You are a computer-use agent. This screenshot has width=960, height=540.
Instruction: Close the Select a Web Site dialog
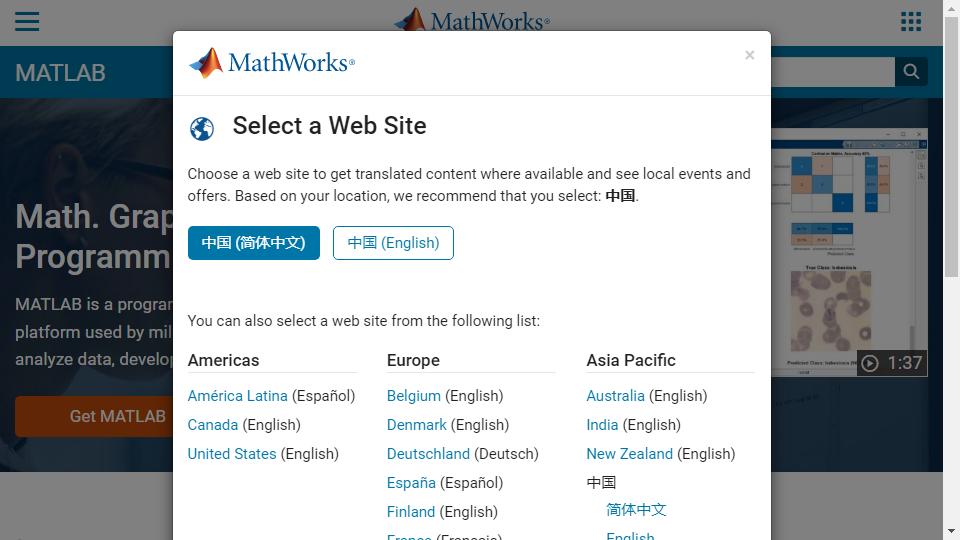749,56
